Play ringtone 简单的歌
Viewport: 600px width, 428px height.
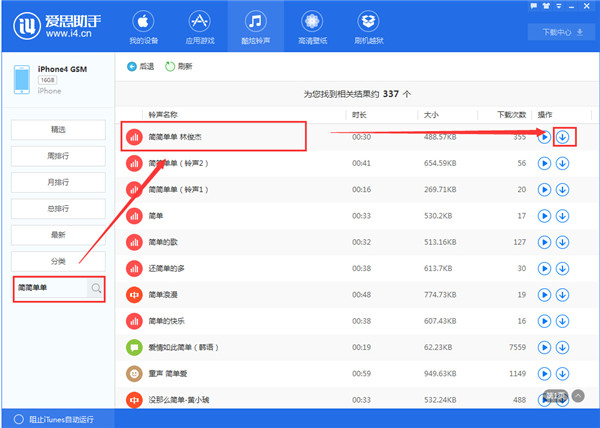click(x=544, y=242)
